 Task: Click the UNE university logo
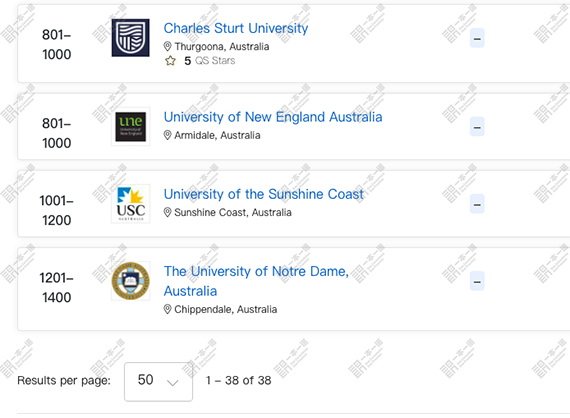coord(131,126)
